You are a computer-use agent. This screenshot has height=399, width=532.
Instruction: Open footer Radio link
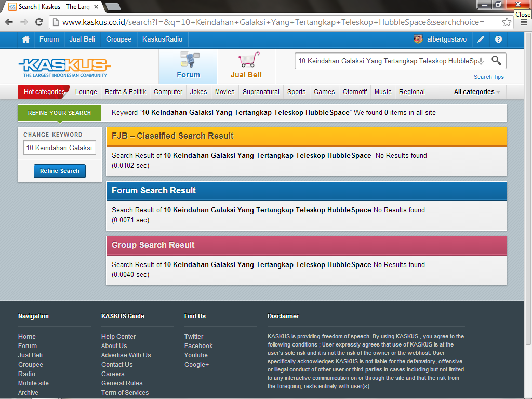[x=26, y=374]
